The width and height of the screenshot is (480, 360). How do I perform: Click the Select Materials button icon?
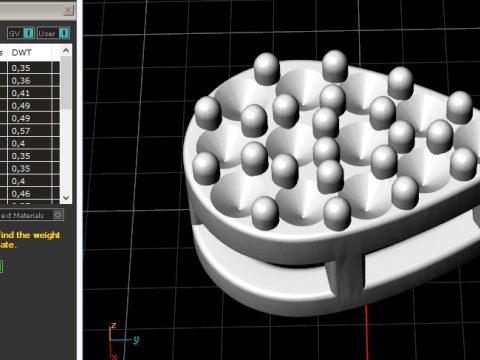58,215
